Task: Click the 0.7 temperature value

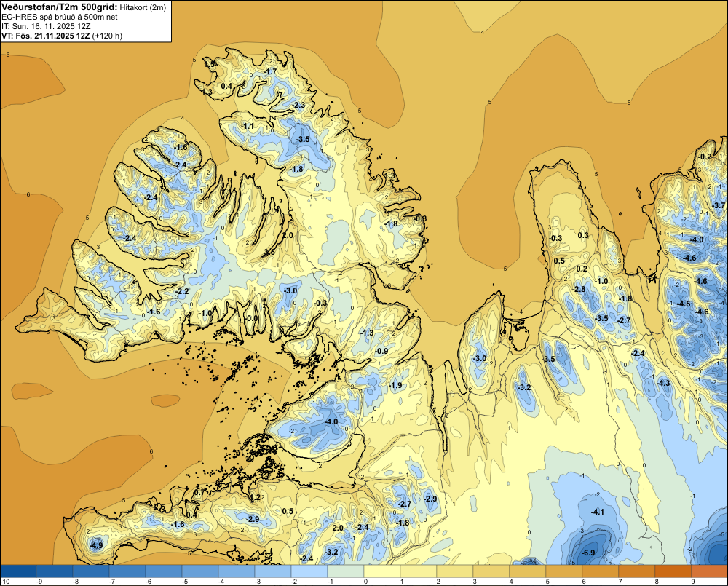Action: 199,492
